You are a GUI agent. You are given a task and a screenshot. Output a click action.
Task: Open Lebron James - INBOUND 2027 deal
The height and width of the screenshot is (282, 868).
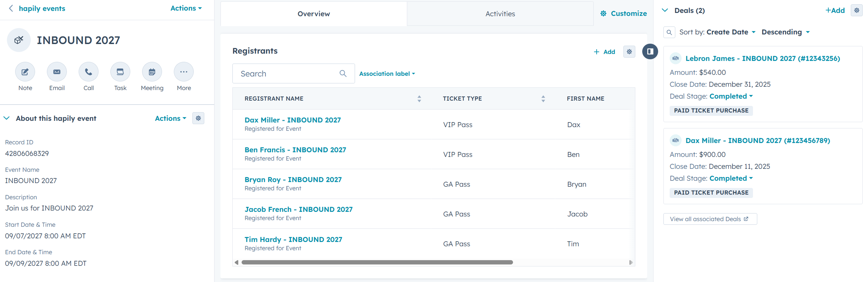coord(763,58)
